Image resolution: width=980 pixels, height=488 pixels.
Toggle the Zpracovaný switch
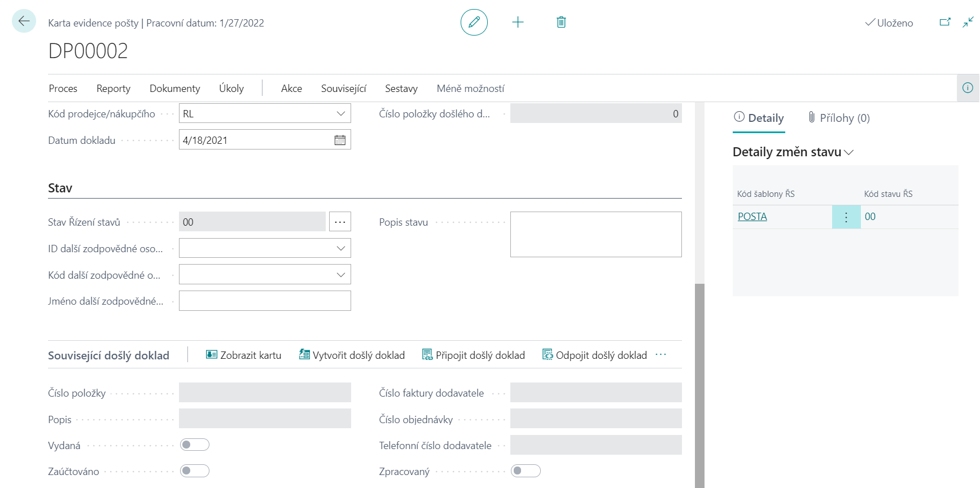526,471
